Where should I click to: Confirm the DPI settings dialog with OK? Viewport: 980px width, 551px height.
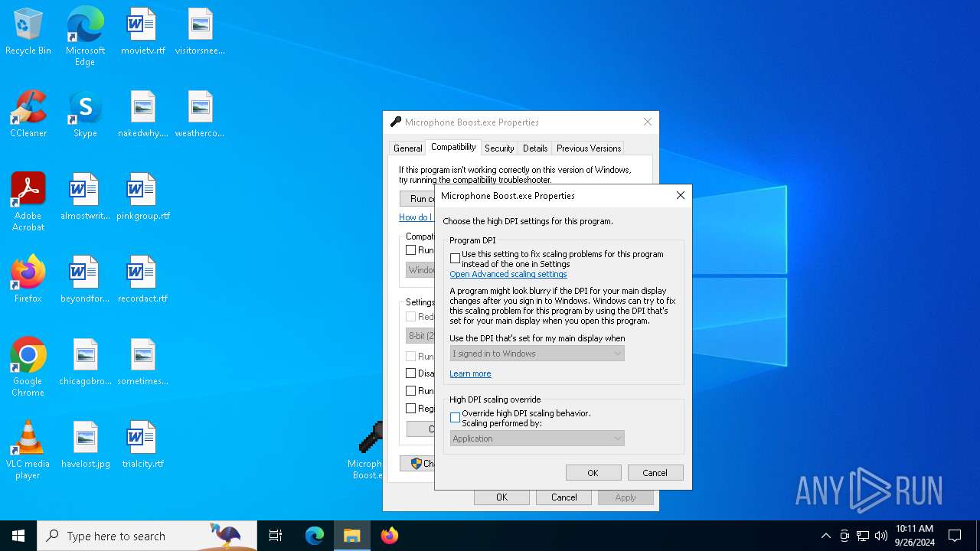pos(593,473)
